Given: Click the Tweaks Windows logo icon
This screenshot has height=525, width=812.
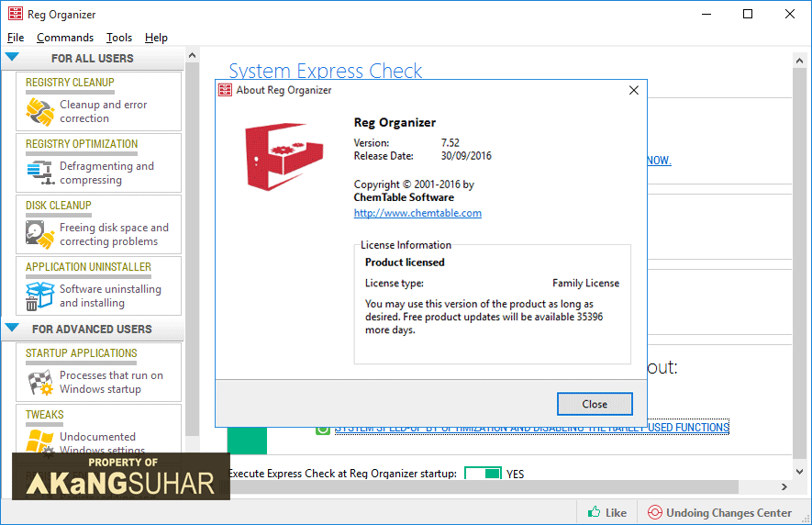Looking at the screenshot, I should pyautogui.click(x=40, y=441).
